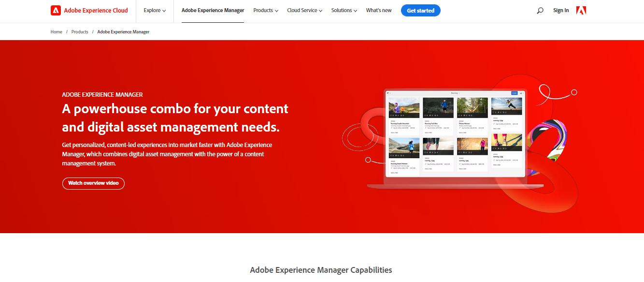Expand the Cloud Service dropdown

tap(304, 10)
